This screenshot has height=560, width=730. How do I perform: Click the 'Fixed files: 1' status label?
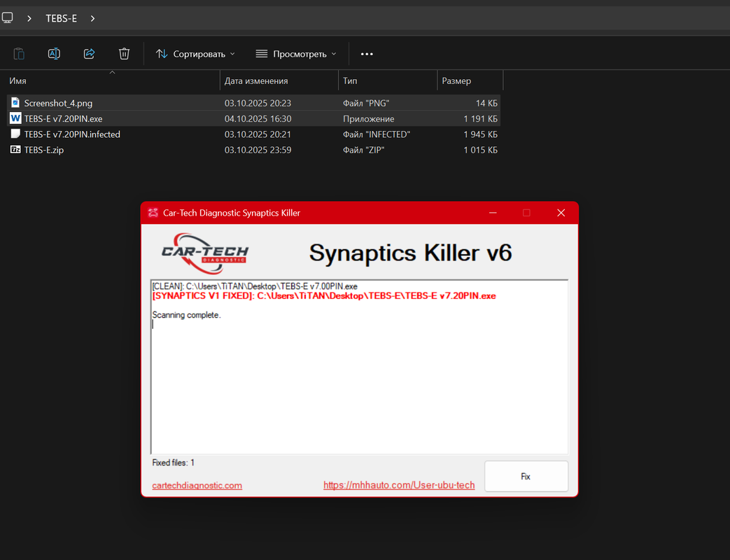tap(173, 463)
